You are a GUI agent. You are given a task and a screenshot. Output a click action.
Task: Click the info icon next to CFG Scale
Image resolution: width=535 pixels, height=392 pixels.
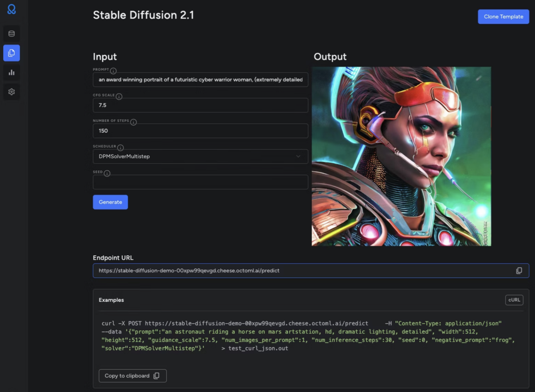click(x=119, y=96)
